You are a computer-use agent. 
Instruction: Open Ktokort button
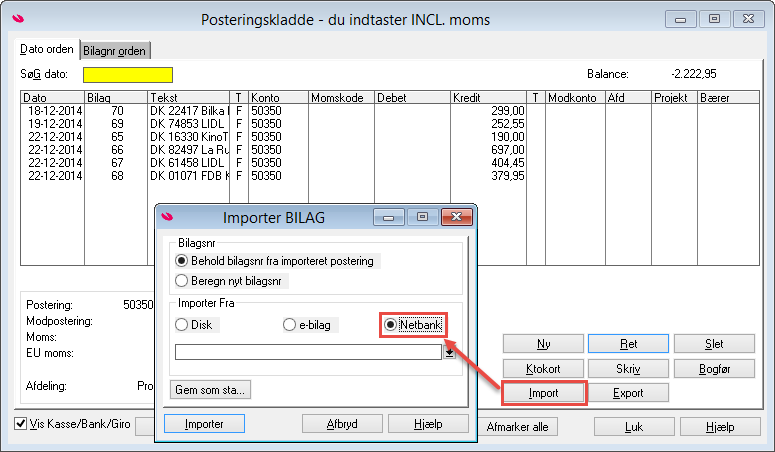tap(543, 368)
